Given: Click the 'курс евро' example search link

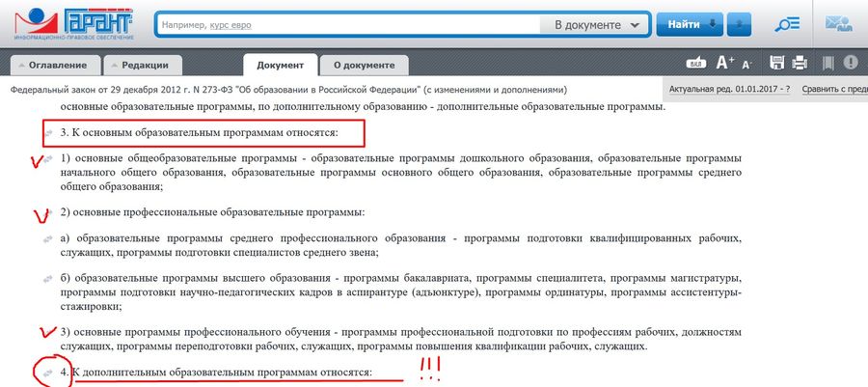Looking at the screenshot, I should coord(231,25).
